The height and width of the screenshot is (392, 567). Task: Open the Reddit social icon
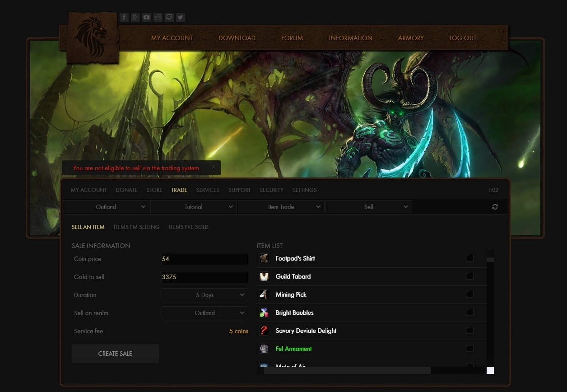click(158, 18)
